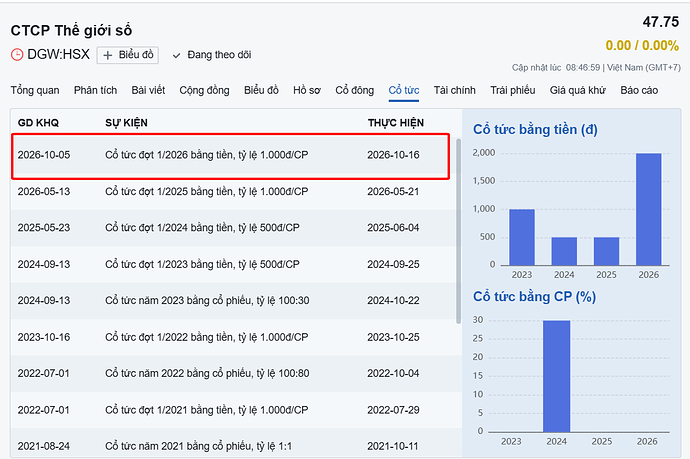Open the Cổ đông tab

(355, 90)
